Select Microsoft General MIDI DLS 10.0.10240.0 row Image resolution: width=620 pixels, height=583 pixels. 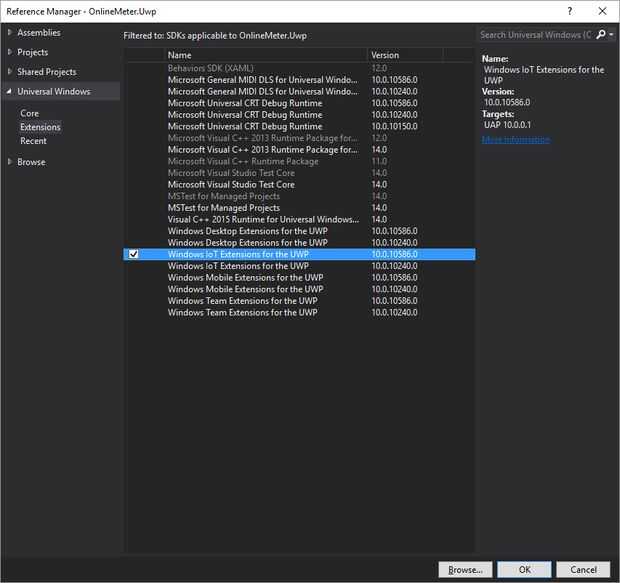[x=299, y=91]
